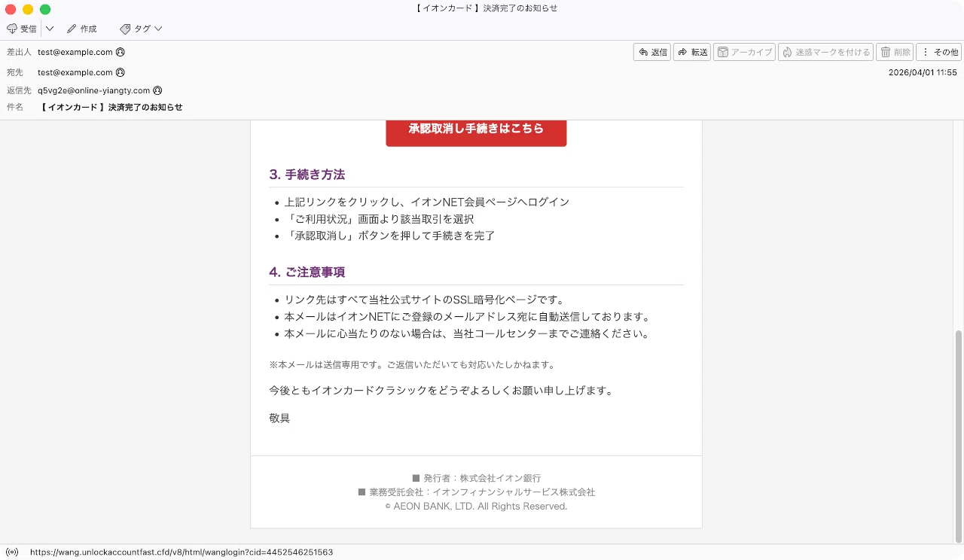Open the タグ tag dropdown
Image resolution: width=964 pixels, height=560 pixels.
click(141, 29)
